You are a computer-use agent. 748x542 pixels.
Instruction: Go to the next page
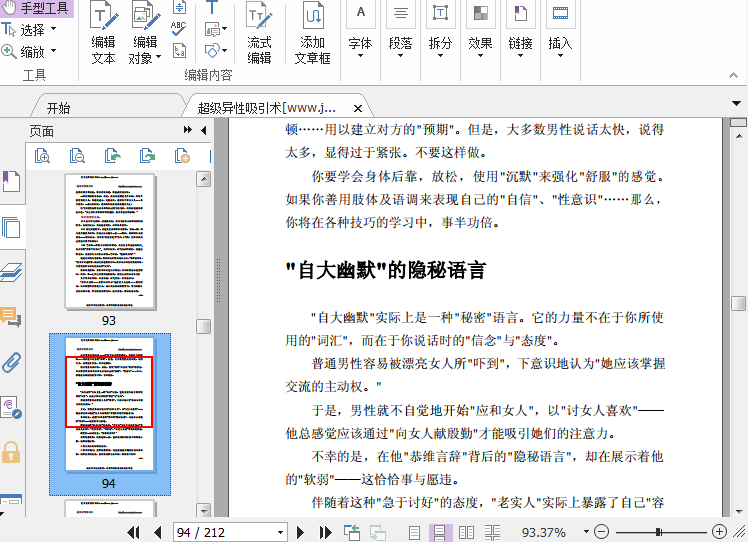tap(301, 532)
